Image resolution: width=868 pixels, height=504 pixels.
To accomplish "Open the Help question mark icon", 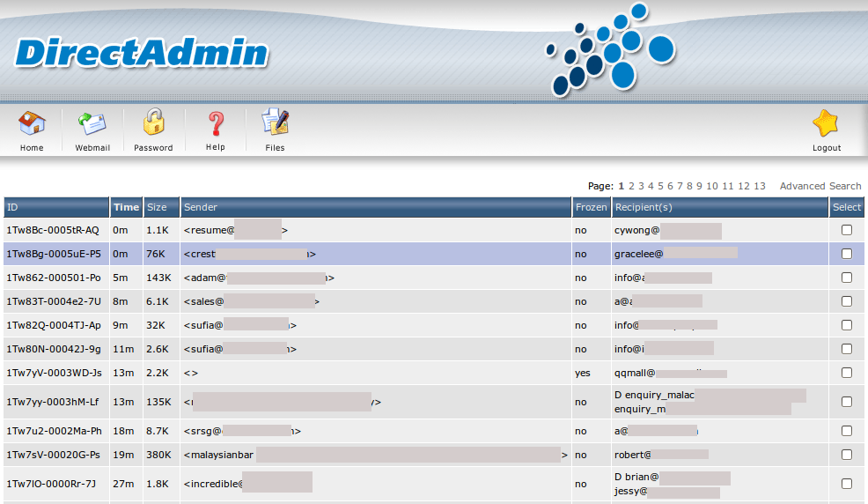I will coord(216,123).
